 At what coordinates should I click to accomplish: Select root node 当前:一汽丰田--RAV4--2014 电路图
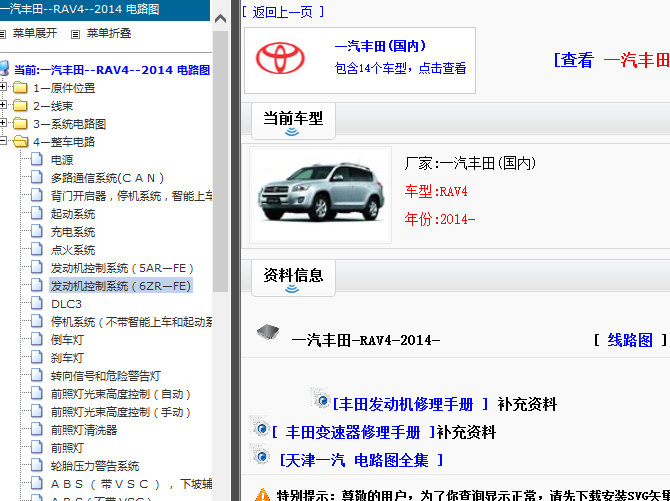pos(112,70)
